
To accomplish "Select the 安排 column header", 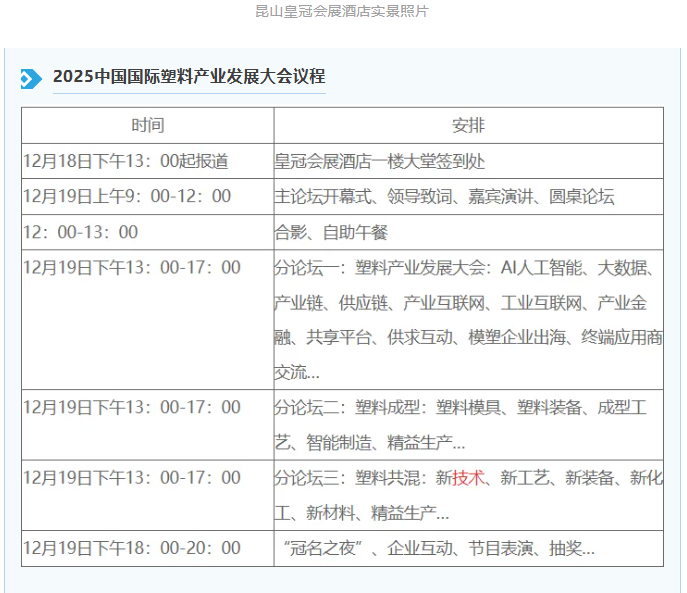I will 468,125.
